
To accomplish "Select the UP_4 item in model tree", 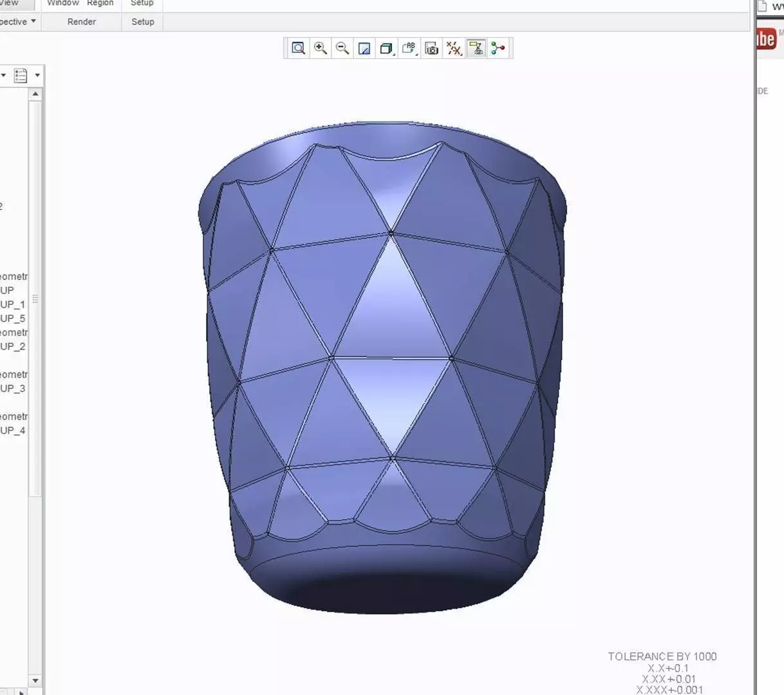I will (x=13, y=431).
